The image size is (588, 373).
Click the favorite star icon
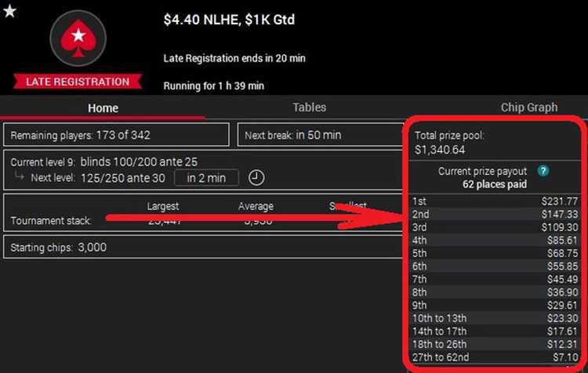click(9, 11)
